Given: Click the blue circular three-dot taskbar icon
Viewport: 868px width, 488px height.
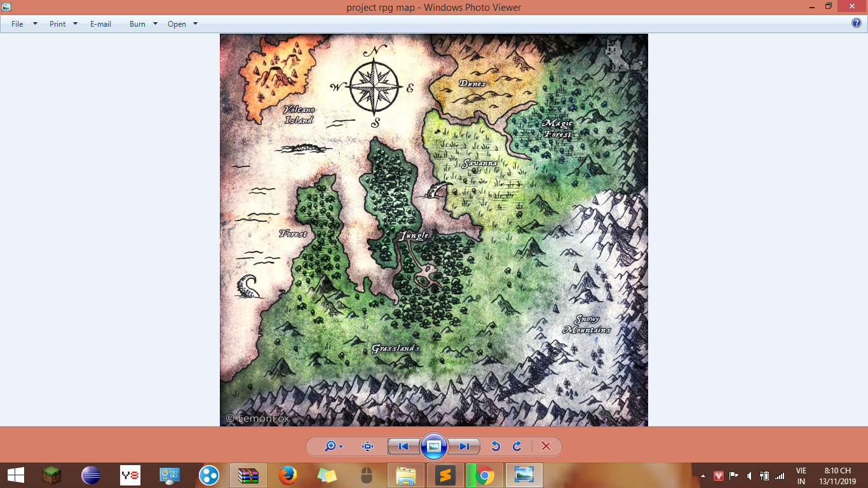Looking at the screenshot, I should click(209, 475).
